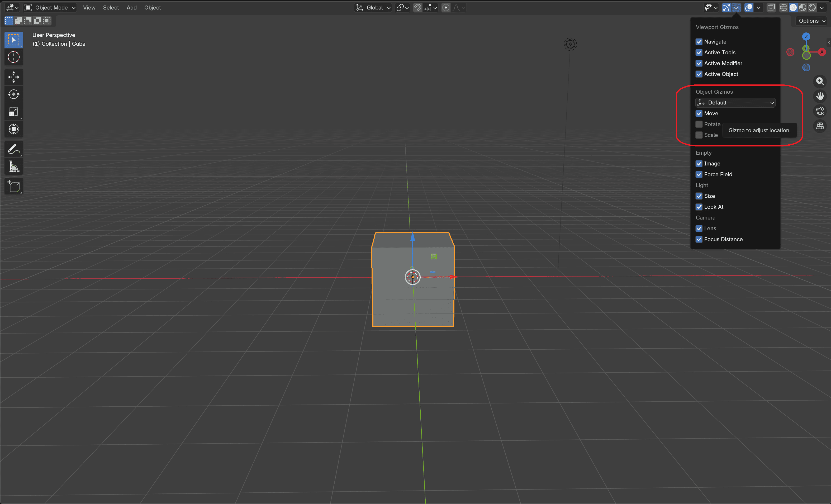Image resolution: width=831 pixels, height=504 pixels.
Task: Select the 3D Cursor tool
Action: point(13,57)
